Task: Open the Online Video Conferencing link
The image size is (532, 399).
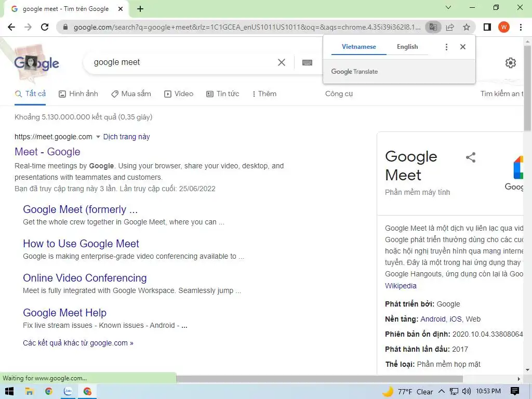Action: [x=85, y=278]
